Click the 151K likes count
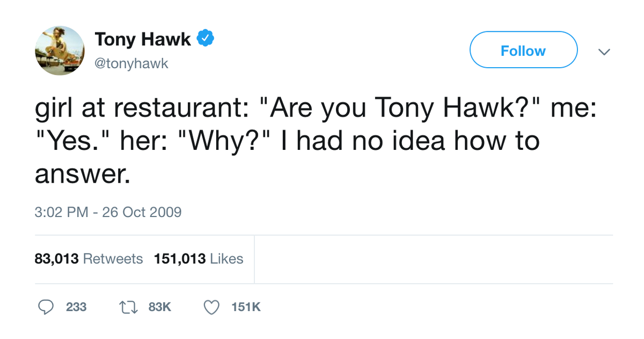 [246, 307]
